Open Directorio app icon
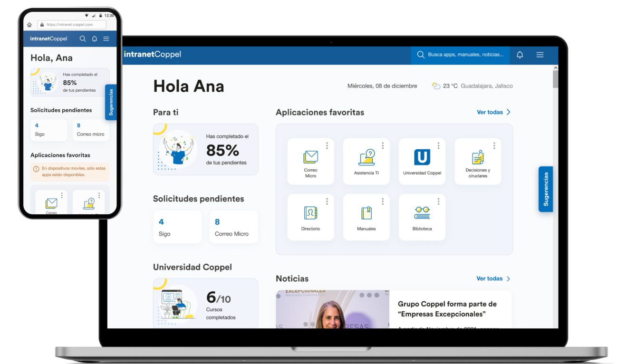Viewport: 618px width, 364px height. [x=310, y=213]
